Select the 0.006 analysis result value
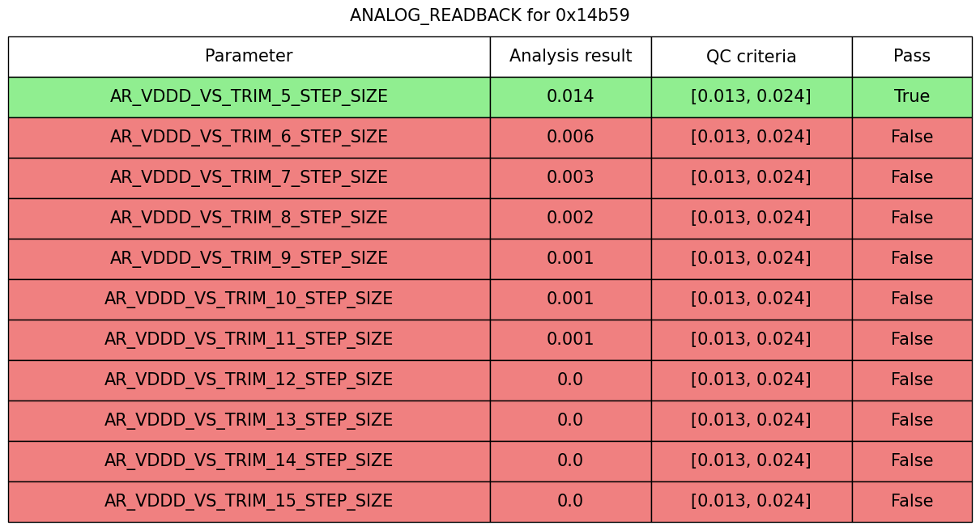Screen dimensions: 980x530 click(570, 138)
